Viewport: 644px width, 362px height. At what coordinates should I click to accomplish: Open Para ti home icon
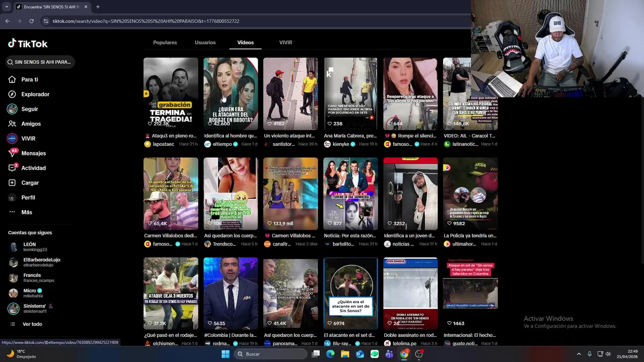click(x=12, y=79)
